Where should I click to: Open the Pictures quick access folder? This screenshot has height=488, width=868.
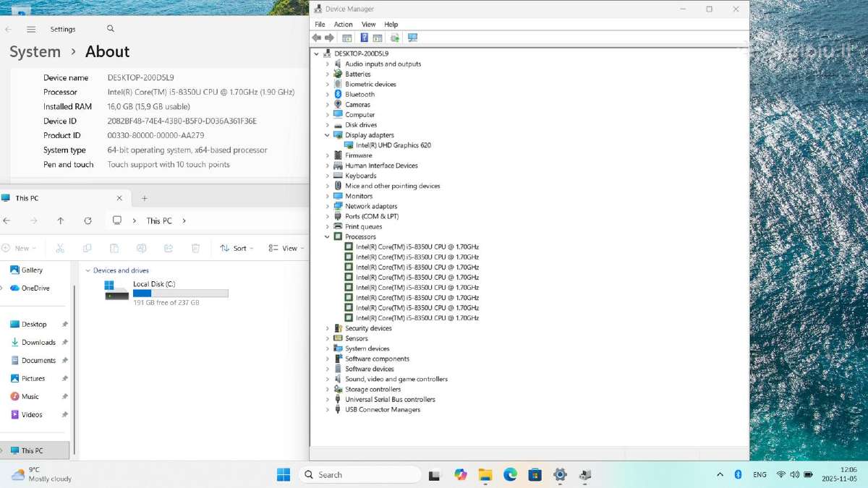(x=33, y=379)
